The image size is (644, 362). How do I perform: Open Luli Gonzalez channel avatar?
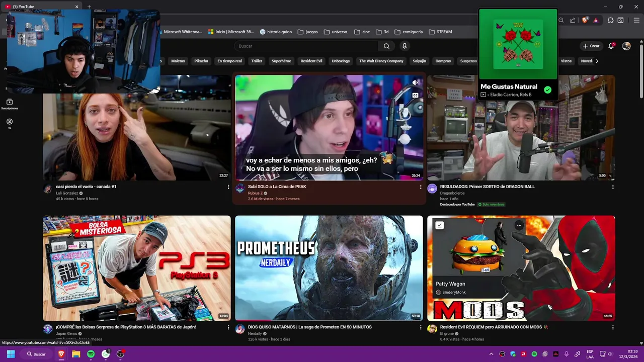(x=48, y=189)
